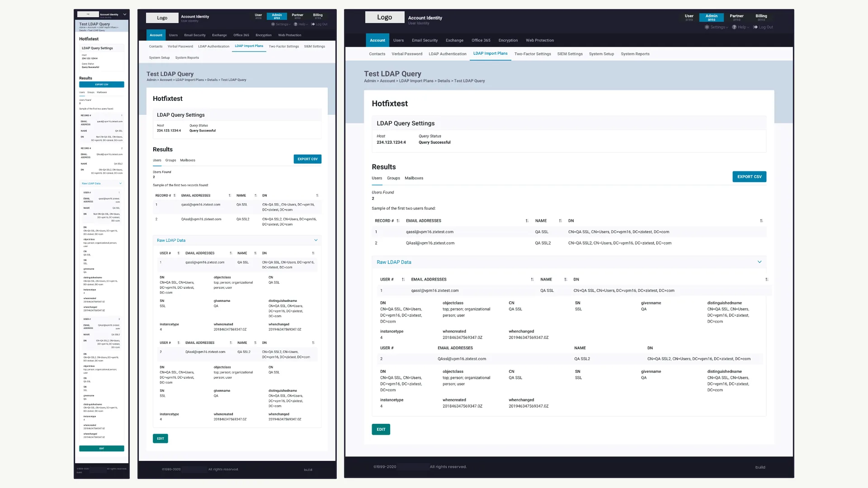
Task: Sort by RECORD # in desktop results table
Action: [398, 221]
